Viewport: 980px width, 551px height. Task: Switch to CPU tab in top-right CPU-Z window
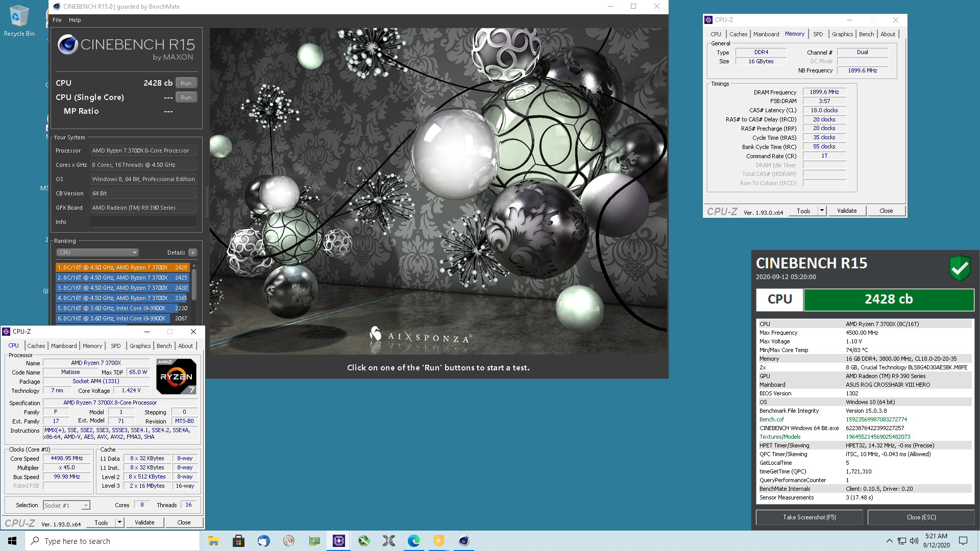pos(716,34)
